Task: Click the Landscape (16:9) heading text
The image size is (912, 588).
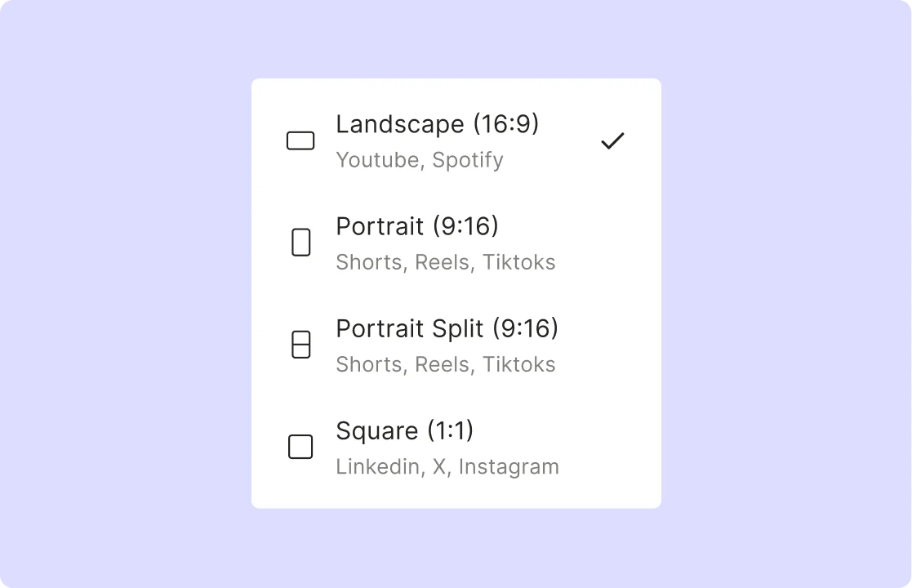Action: [x=438, y=124]
